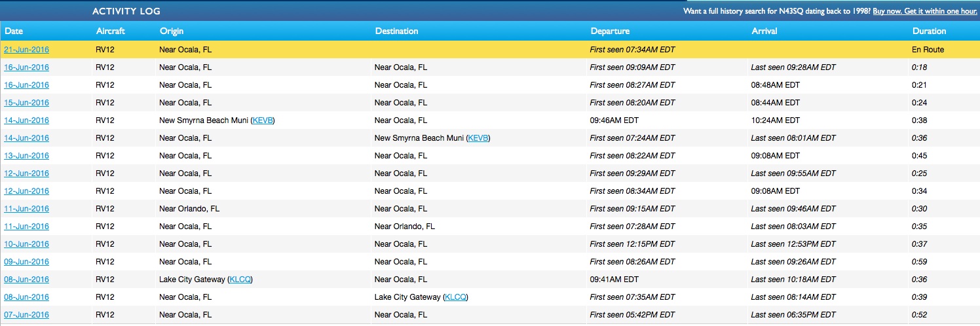Open the 07-Jun-2016 flight date link
This screenshot has height=326, width=980.
click(26, 315)
